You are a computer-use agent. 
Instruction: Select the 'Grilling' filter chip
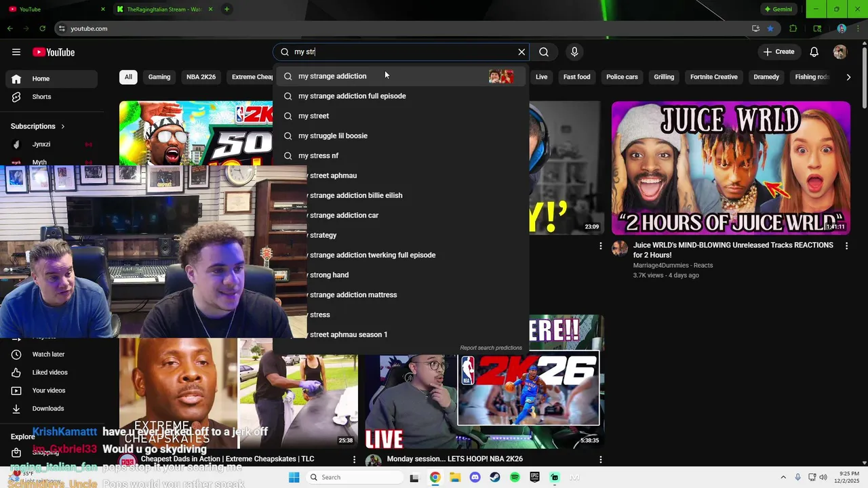click(664, 77)
